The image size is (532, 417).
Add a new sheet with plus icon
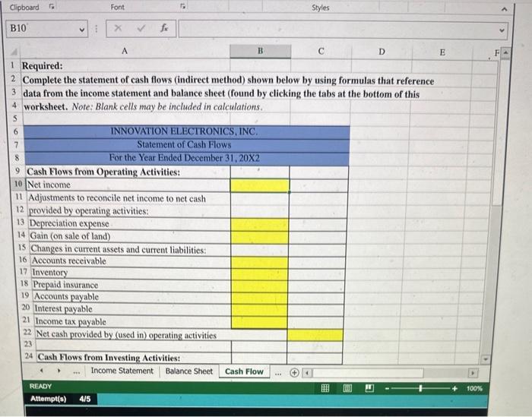[294, 373]
